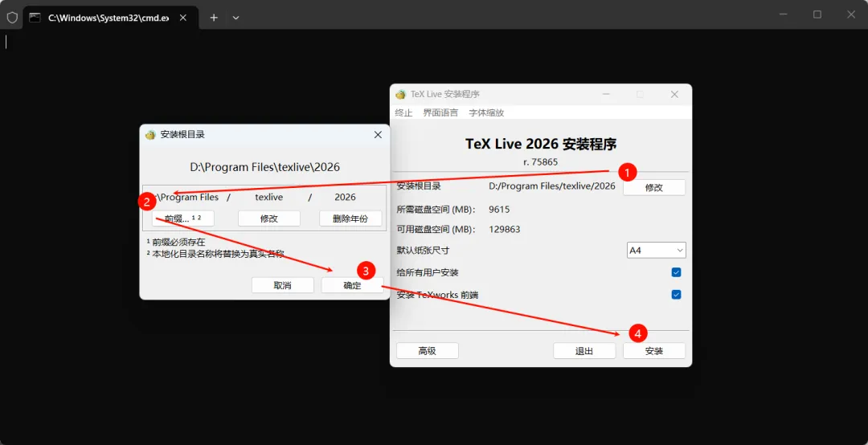Open the A4 paper size dropdown

(x=657, y=250)
